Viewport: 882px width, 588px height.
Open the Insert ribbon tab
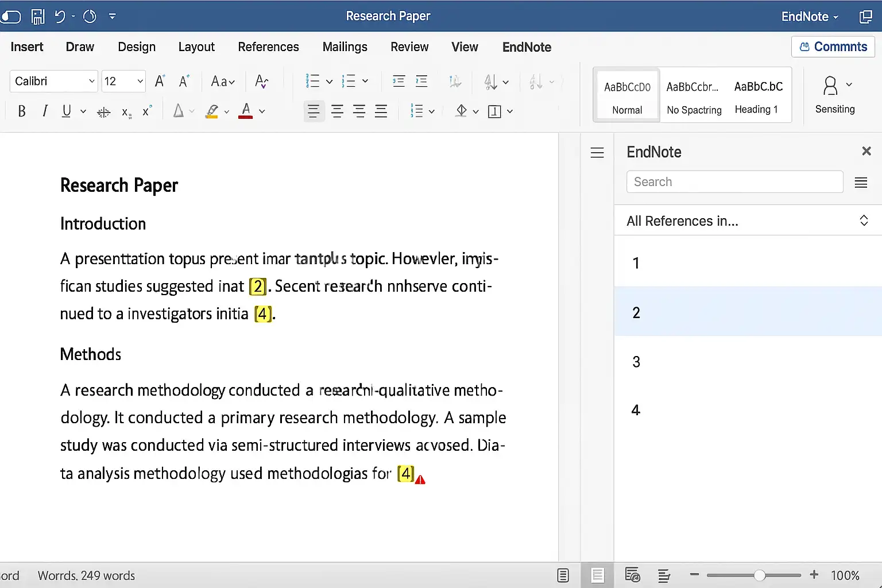pyautogui.click(x=27, y=47)
